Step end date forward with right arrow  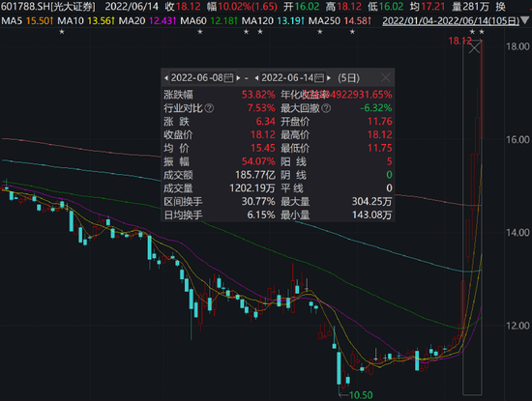pos(329,78)
